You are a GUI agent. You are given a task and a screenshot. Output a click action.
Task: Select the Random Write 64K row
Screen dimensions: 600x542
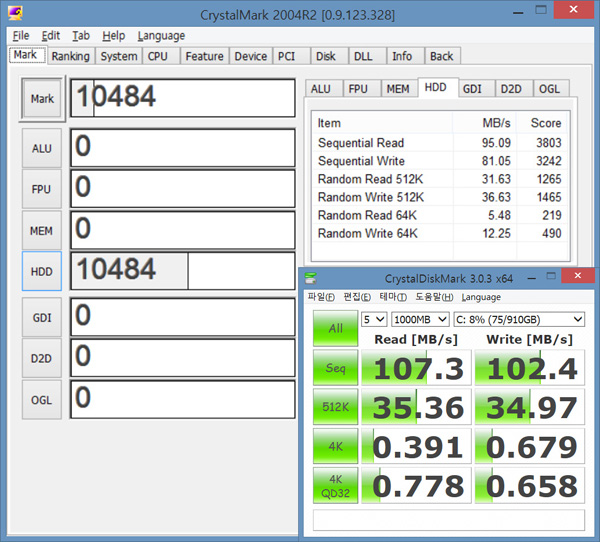pyautogui.click(x=441, y=233)
